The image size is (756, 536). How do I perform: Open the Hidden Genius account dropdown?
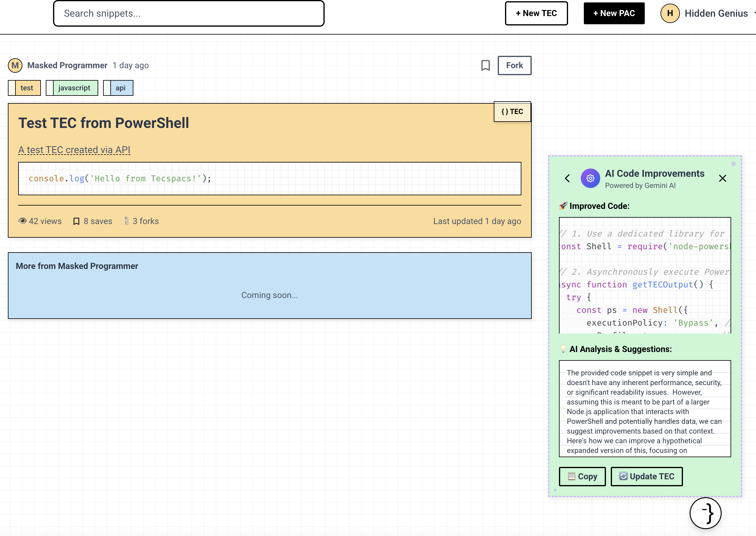[716, 13]
